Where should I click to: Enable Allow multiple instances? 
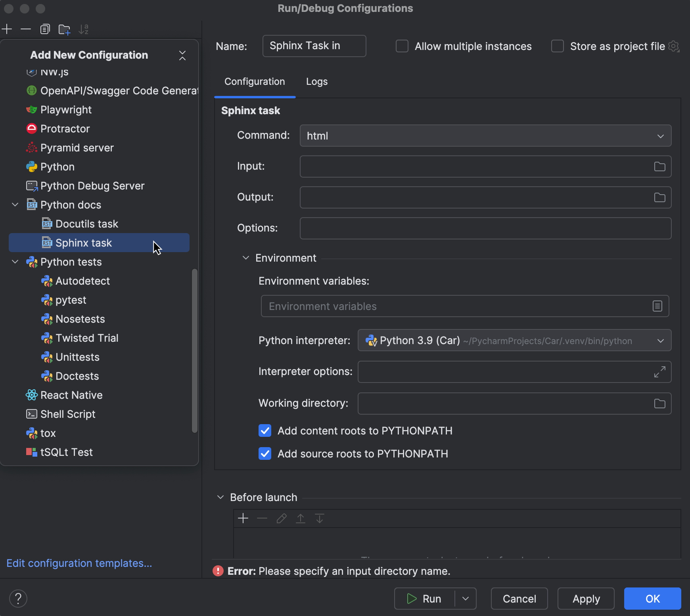402,46
